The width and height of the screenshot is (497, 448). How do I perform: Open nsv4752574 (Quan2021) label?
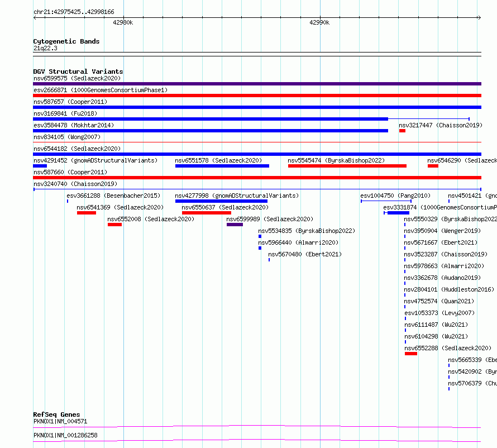439,301
